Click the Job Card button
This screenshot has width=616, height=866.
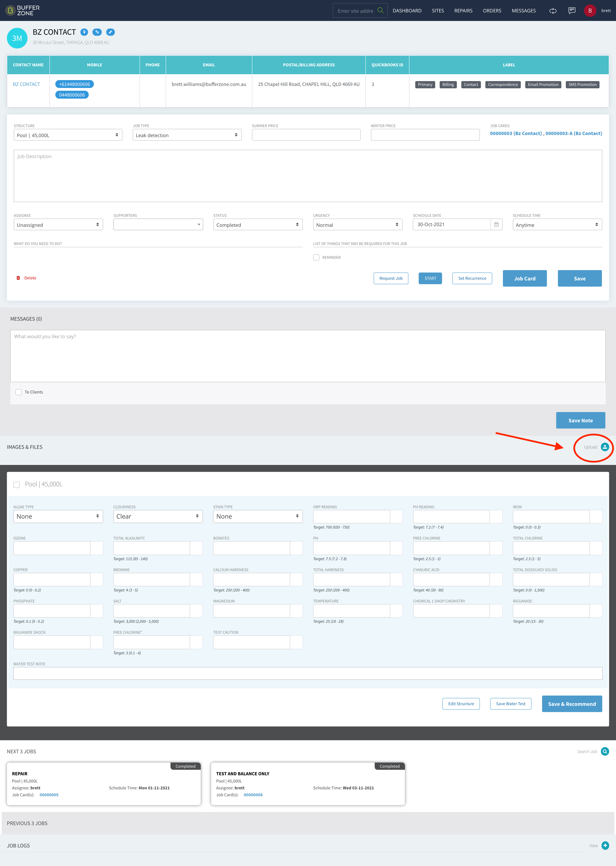tap(525, 278)
